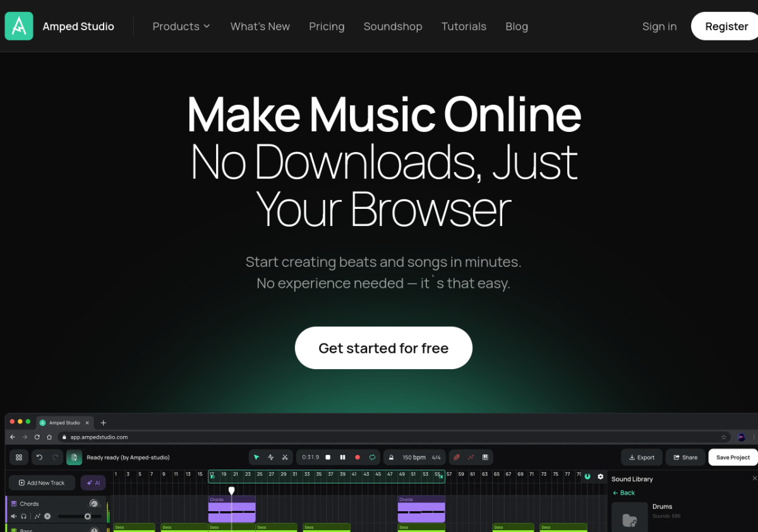
Task: Toggle the loop playback button
Action: click(x=373, y=458)
